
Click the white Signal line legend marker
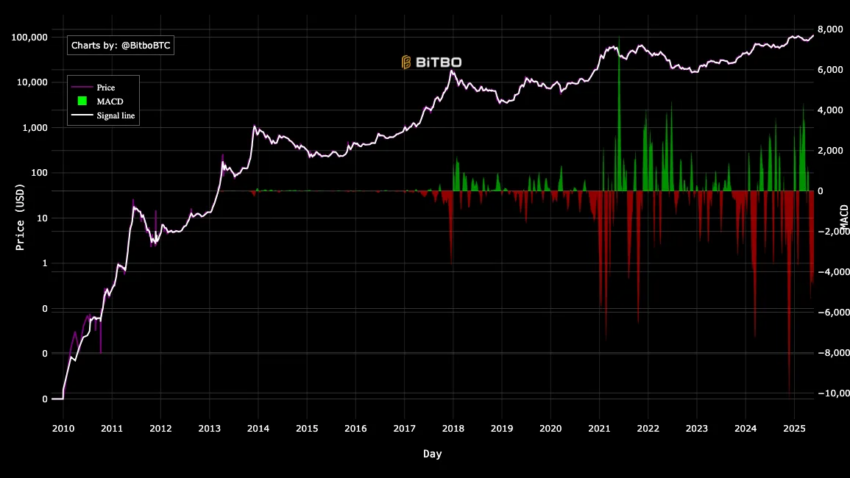click(82, 115)
